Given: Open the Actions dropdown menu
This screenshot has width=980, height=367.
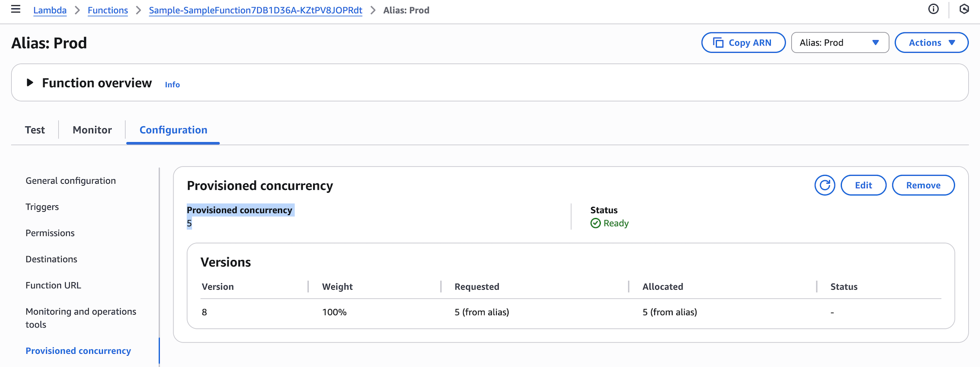Looking at the screenshot, I should (x=931, y=43).
